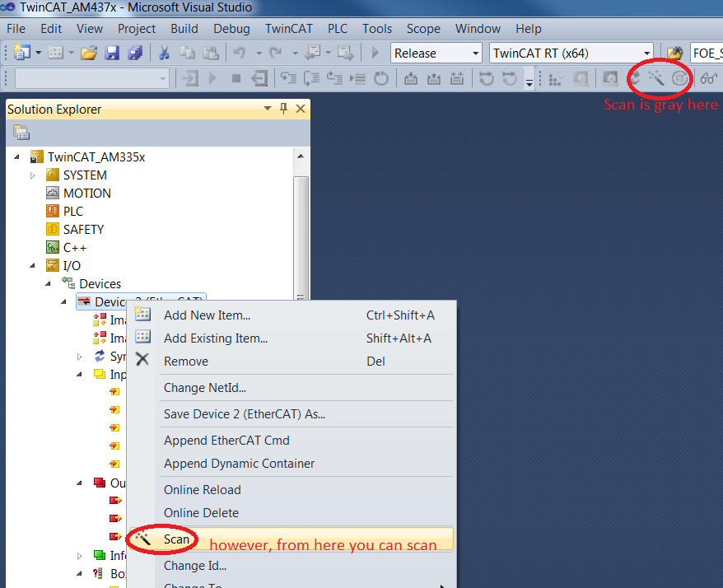Click the Open File folder icon
Viewport: 723px width, 588px height.
[x=89, y=53]
